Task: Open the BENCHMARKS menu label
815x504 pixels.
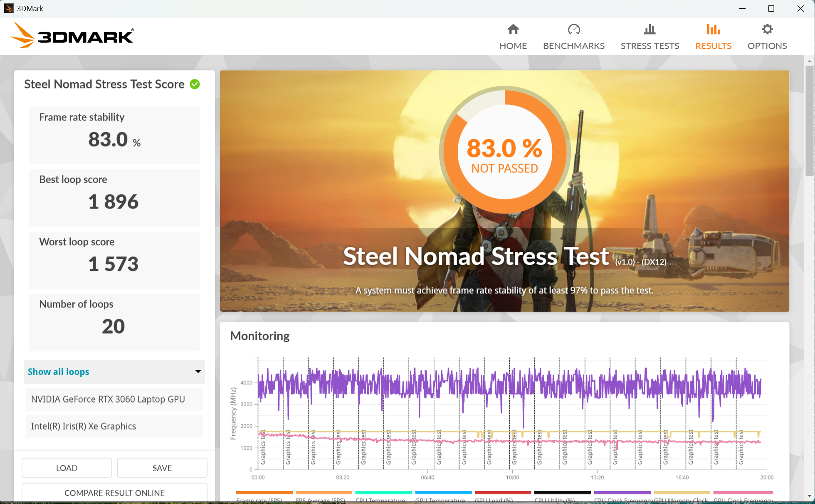Action: (x=574, y=46)
